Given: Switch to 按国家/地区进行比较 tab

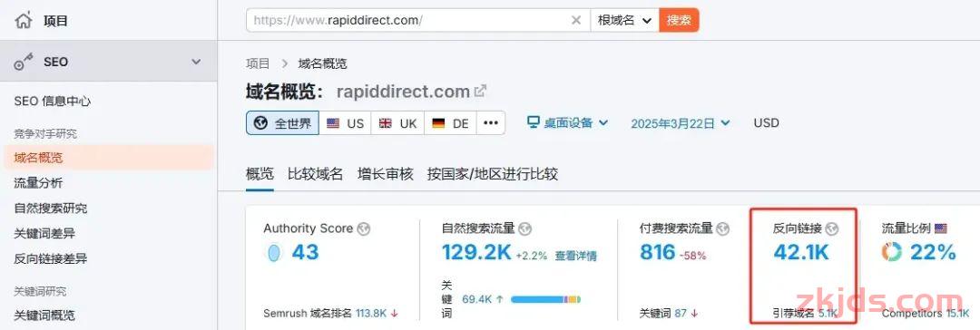Looking at the screenshot, I should click(x=493, y=174).
